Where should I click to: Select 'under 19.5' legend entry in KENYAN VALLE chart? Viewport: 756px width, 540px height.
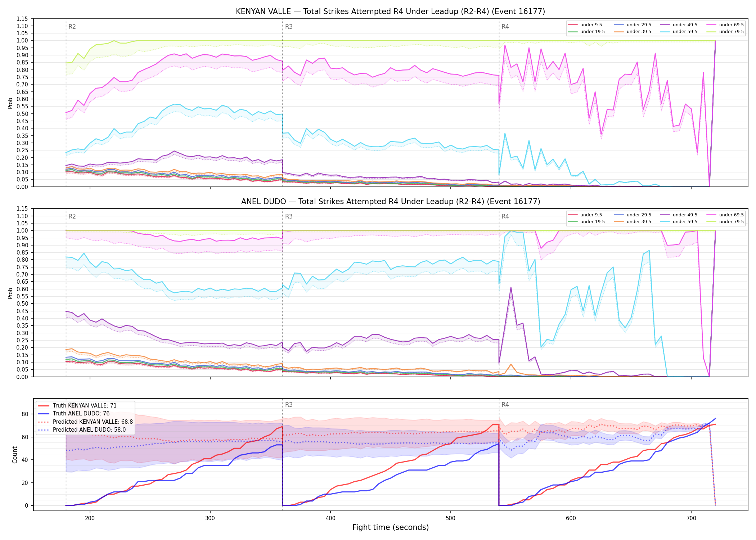586,32
